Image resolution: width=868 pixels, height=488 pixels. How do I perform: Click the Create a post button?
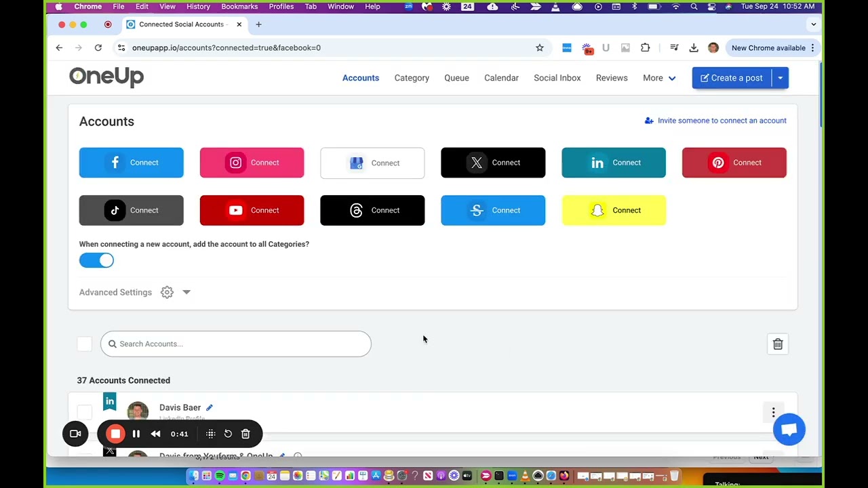[x=732, y=78]
